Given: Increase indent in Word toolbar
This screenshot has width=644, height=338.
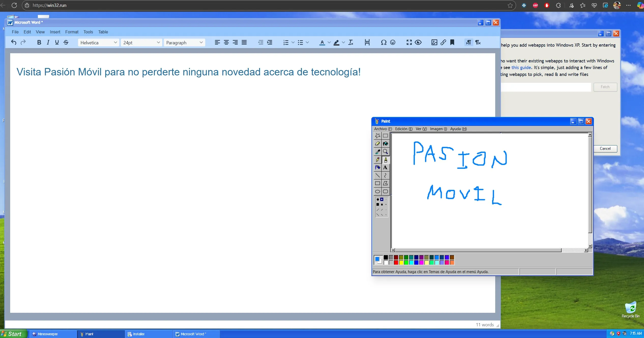Looking at the screenshot, I should pyautogui.click(x=270, y=42).
